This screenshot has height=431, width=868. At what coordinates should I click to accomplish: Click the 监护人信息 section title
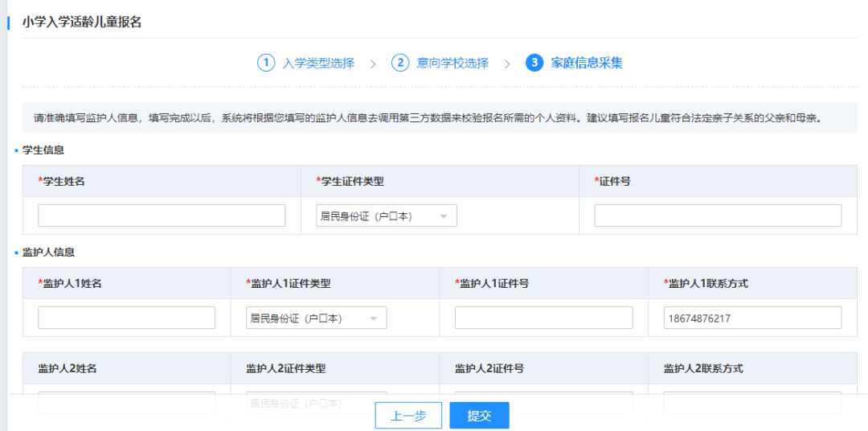point(49,252)
